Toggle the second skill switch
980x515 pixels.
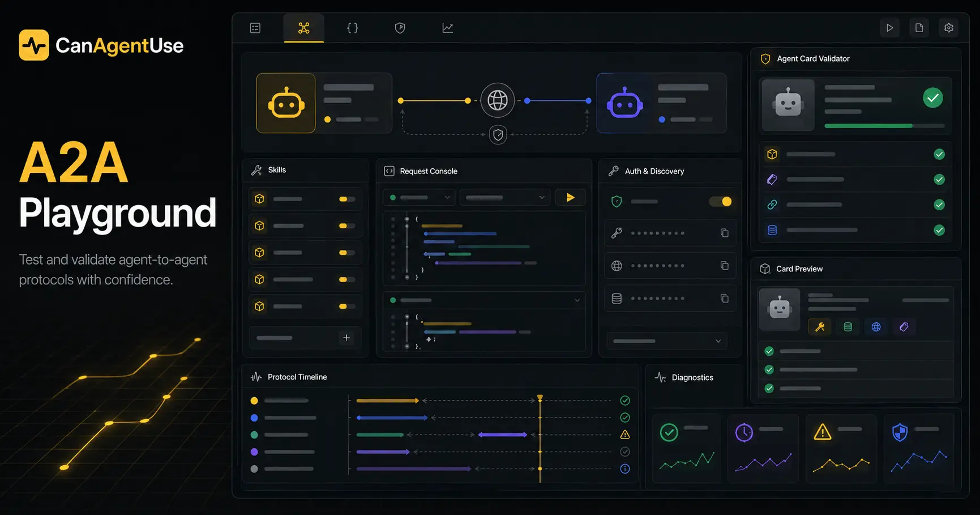(x=347, y=226)
